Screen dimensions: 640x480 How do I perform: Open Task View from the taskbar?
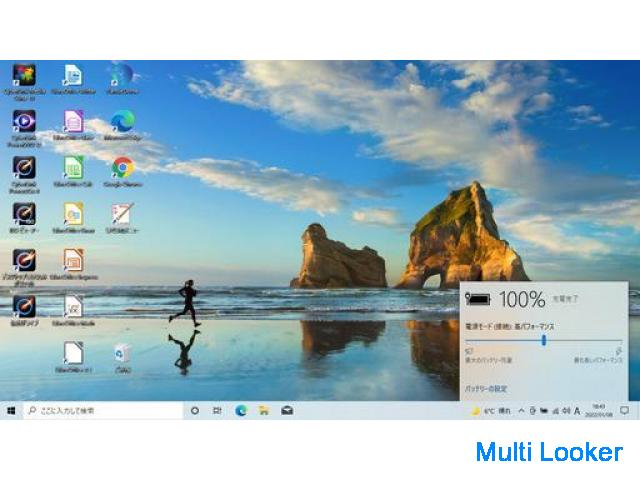217,411
